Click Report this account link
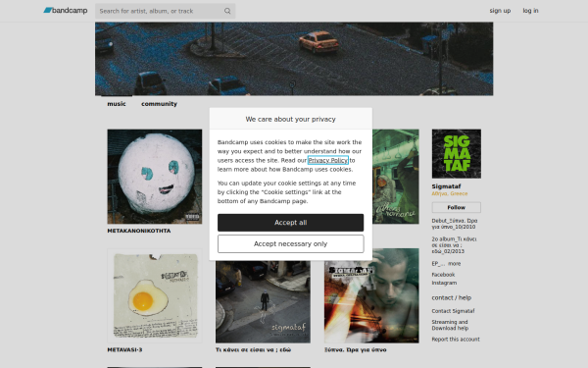The height and width of the screenshot is (368, 588). point(456,340)
